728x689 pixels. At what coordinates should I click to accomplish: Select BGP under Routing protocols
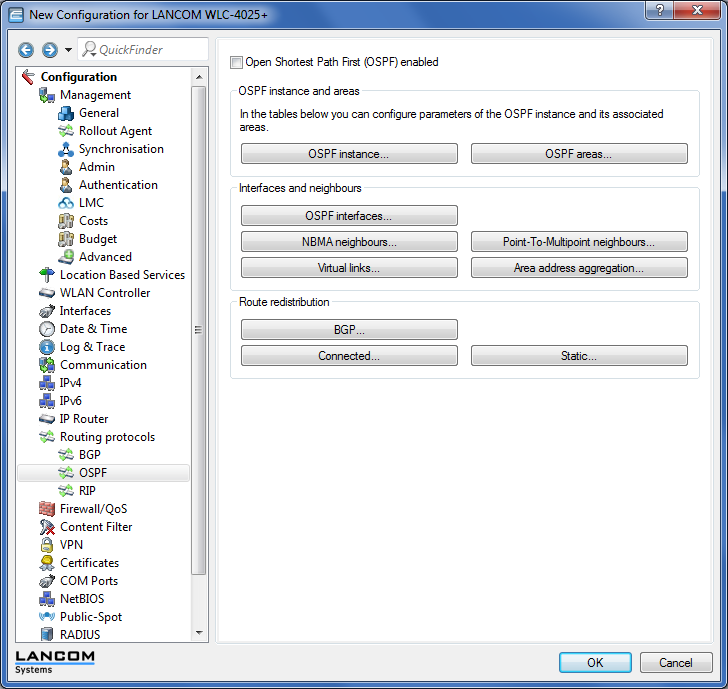tap(89, 455)
